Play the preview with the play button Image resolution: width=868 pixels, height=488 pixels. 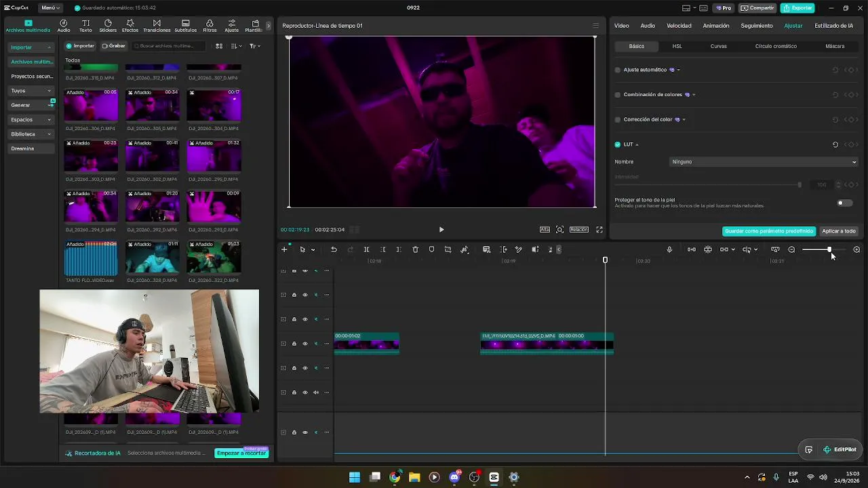point(441,230)
